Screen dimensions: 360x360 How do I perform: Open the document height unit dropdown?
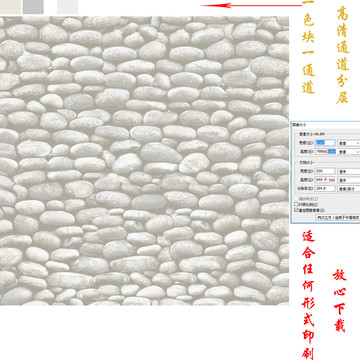coord(349,180)
